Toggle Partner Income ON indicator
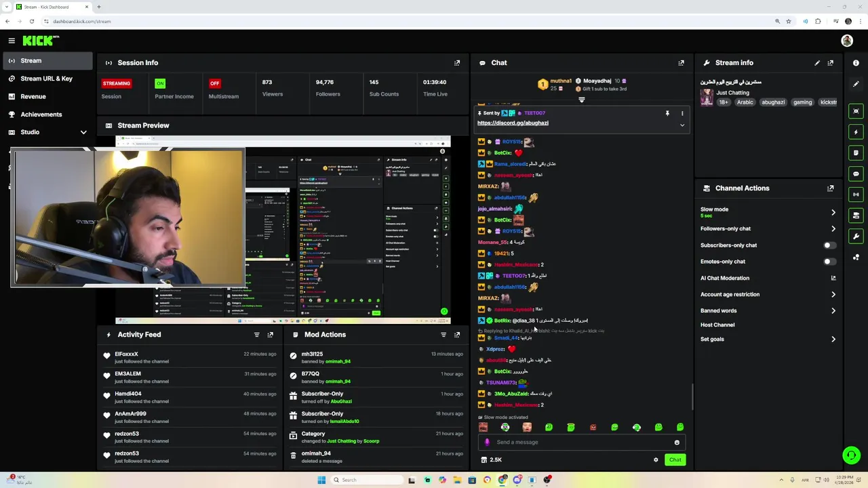Viewport: 868px width, 488px height. pyautogui.click(x=160, y=83)
